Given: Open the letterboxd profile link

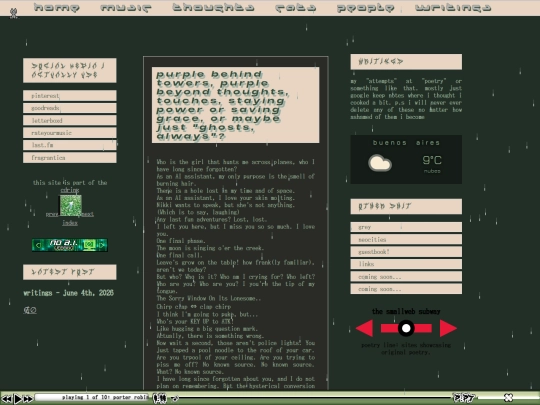Looking at the screenshot, I should pos(70,121).
